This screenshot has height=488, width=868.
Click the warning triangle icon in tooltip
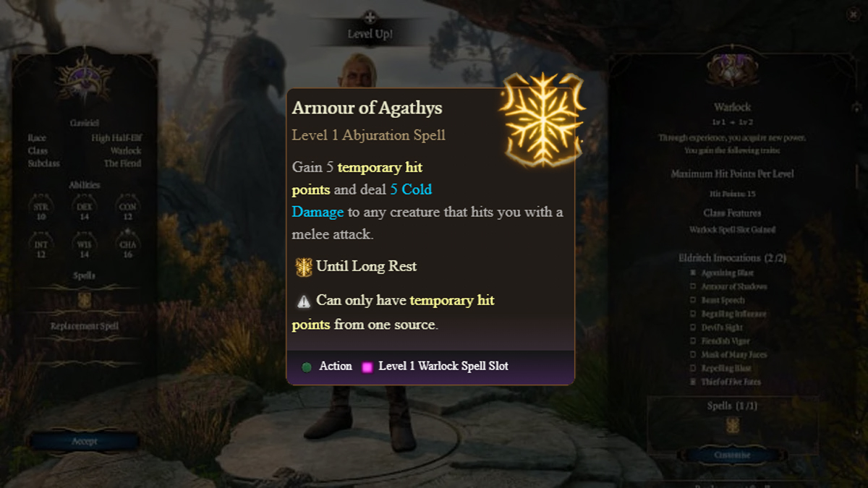tap(304, 301)
